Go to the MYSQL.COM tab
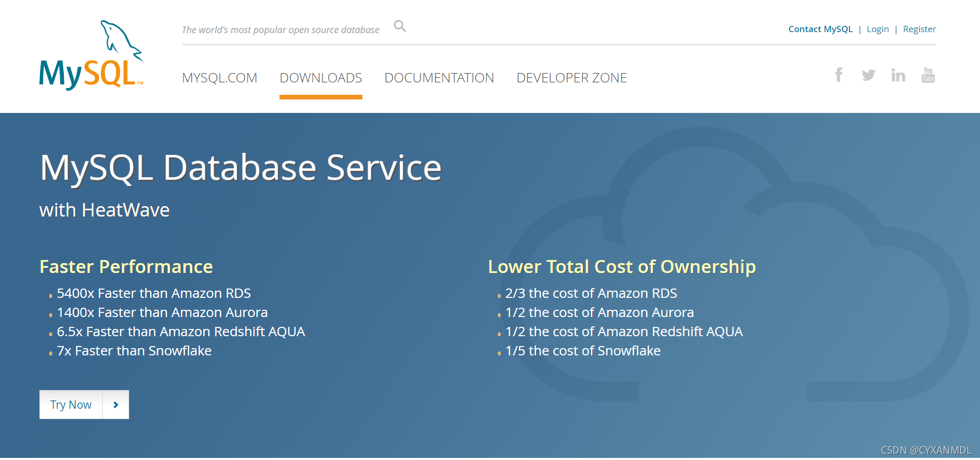 point(219,78)
